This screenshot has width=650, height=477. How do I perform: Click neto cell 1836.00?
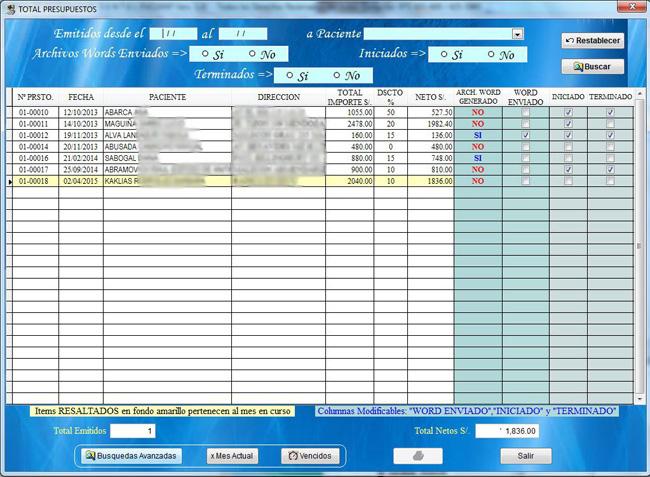click(x=431, y=181)
